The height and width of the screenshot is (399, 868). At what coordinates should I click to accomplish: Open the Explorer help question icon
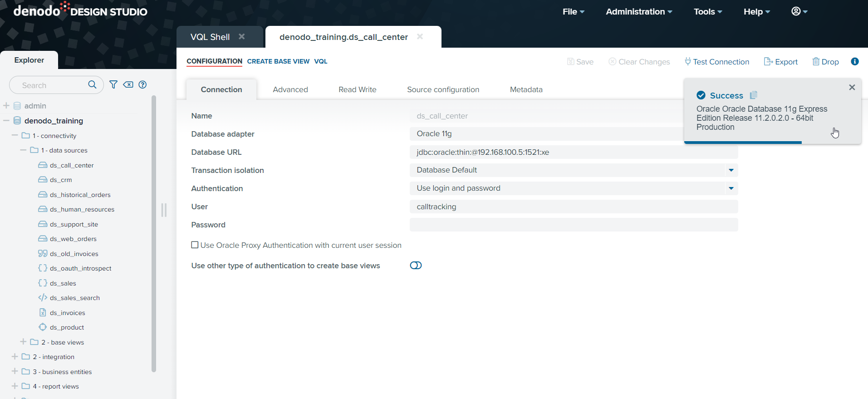pyautogui.click(x=142, y=84)
